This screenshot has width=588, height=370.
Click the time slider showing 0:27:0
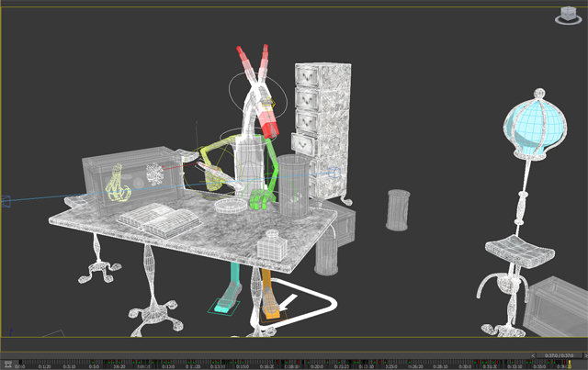tap(557, 355)
